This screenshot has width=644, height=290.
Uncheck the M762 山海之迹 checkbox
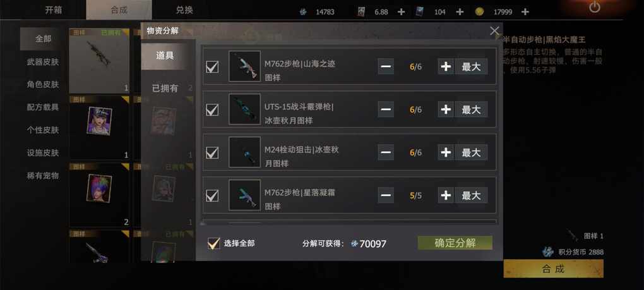pos(212,66)
